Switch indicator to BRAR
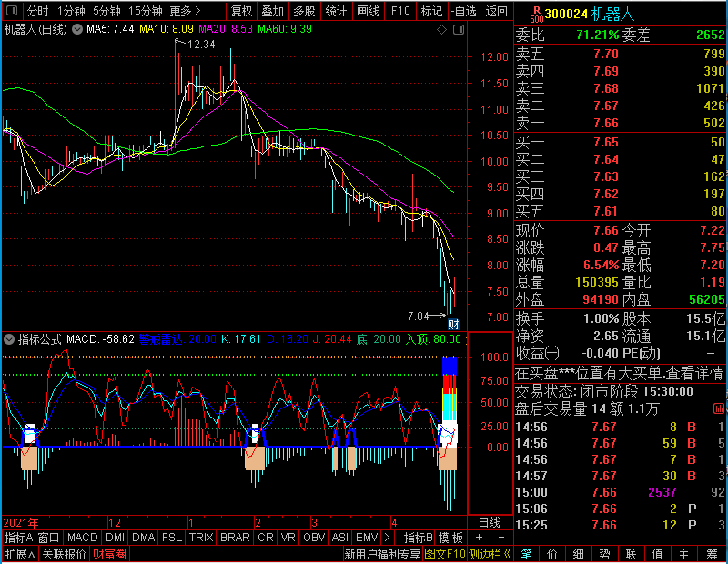Image resolution: width=728 pixels, height=564 pixels. (x=235, y=538)
